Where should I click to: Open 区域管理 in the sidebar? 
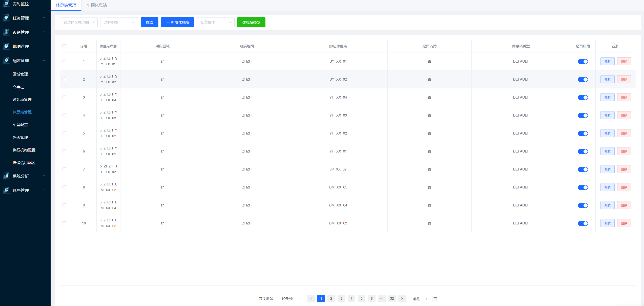[x=20, y=74]
